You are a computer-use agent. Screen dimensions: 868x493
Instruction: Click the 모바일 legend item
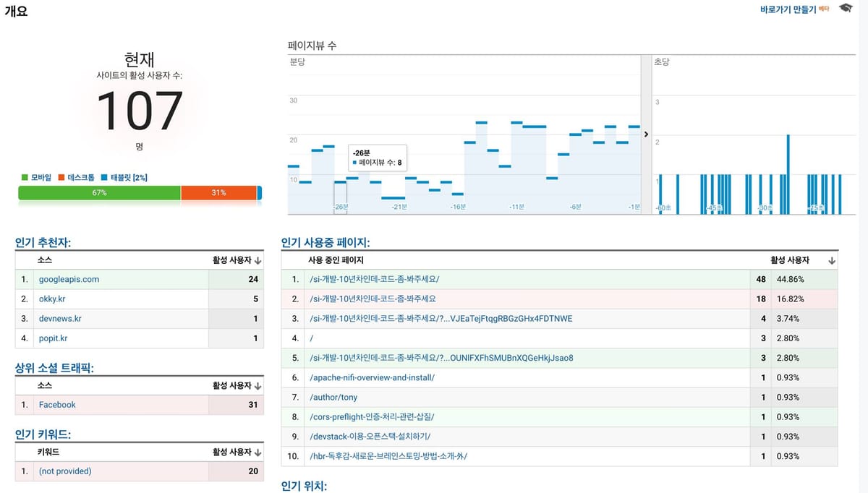coord(37,177)
